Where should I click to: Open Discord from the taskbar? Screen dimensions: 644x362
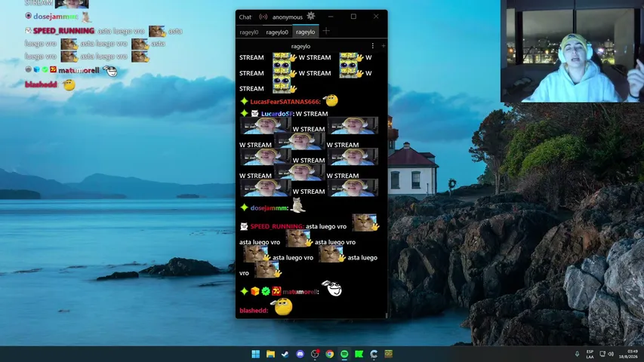[300, 354]
